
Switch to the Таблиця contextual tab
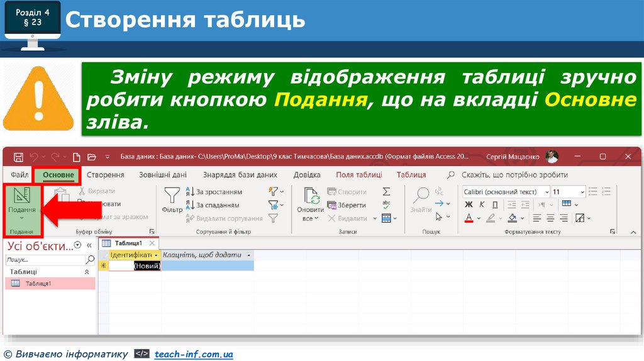click(x=411, y=175)
